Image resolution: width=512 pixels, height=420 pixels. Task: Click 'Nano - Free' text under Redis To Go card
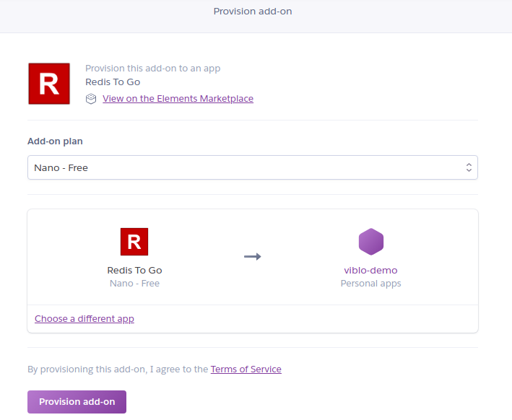[x=134, y=284]
